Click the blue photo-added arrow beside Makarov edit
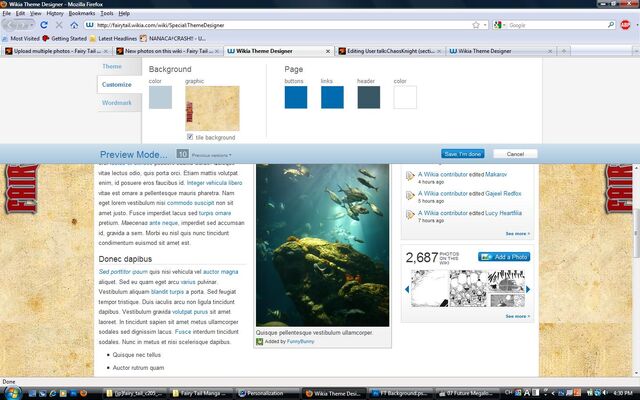Image resolution: width=640 pixels, height=400 pixels. [x=410, y=176]
